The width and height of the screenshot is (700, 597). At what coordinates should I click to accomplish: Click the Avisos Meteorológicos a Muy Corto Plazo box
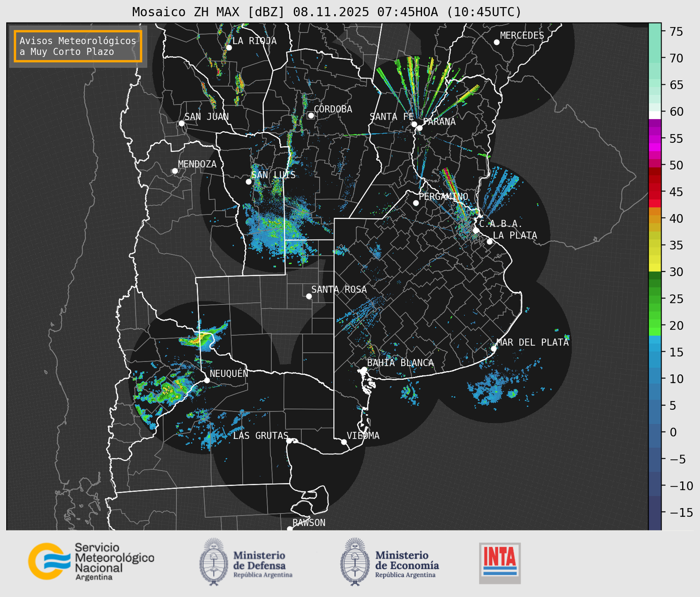point(78,46)
